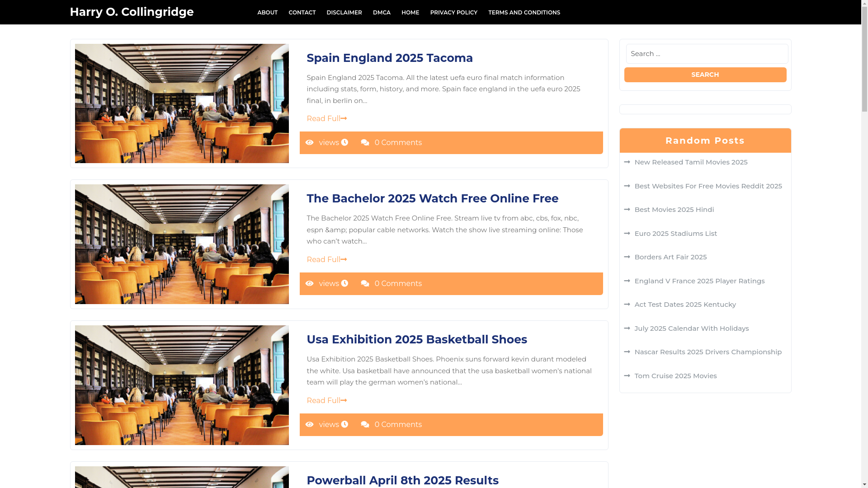Open the Usa Exhibition 2025 Basketball Shoes title
The width and height of the screenshot is (868, 488).
click(x=416, y=339)
